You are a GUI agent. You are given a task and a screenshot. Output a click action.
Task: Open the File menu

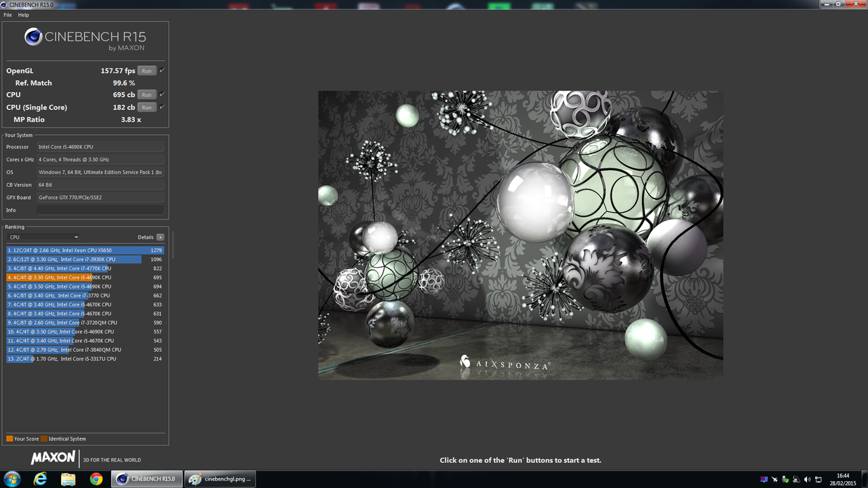pyautogui.click(x=7, y=15)
